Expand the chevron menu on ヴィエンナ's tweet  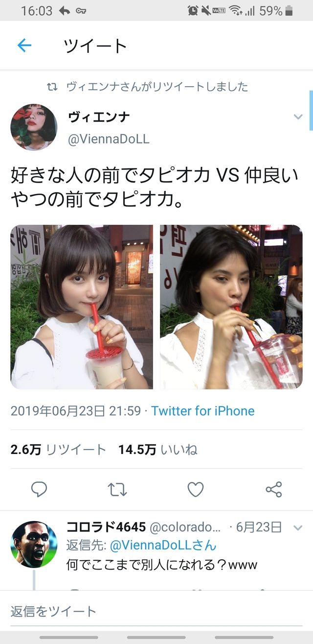298,117
